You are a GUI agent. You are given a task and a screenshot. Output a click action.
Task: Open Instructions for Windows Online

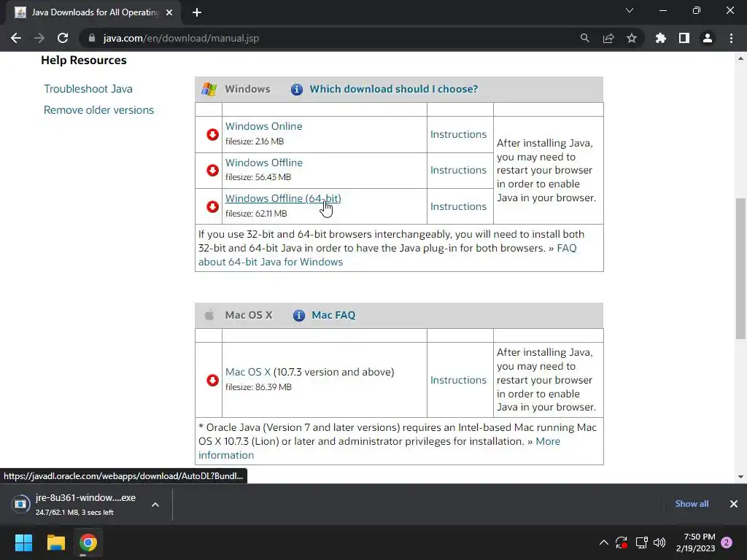click(x=458, y=134)
